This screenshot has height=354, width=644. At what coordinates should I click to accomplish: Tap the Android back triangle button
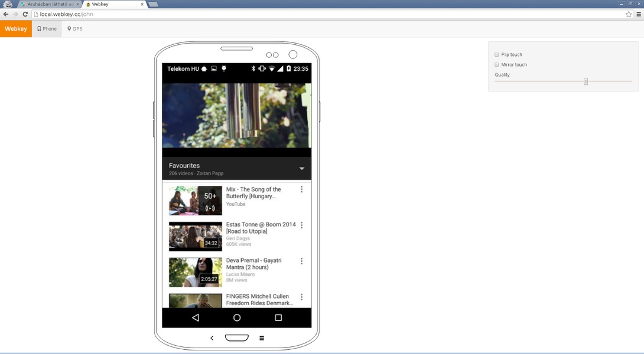coord(196,317)
